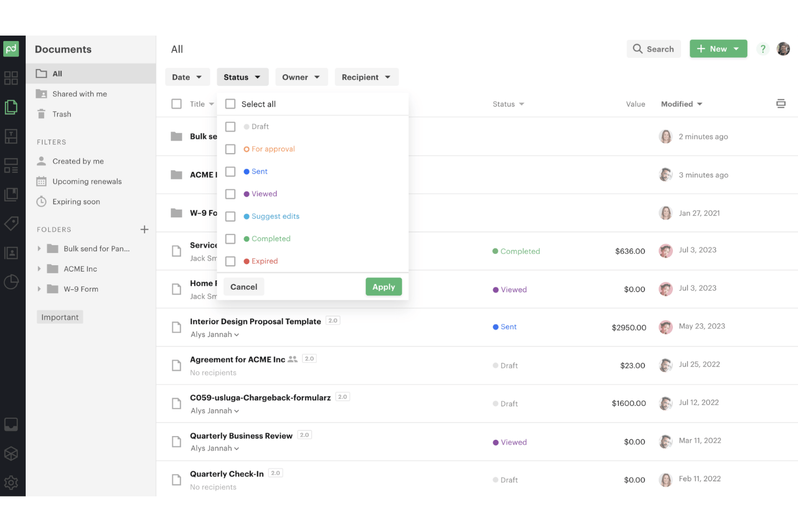Expand the ACME Inc folder tree
Image resolution: width=798 pixels, height=532 pixels.
39,269
